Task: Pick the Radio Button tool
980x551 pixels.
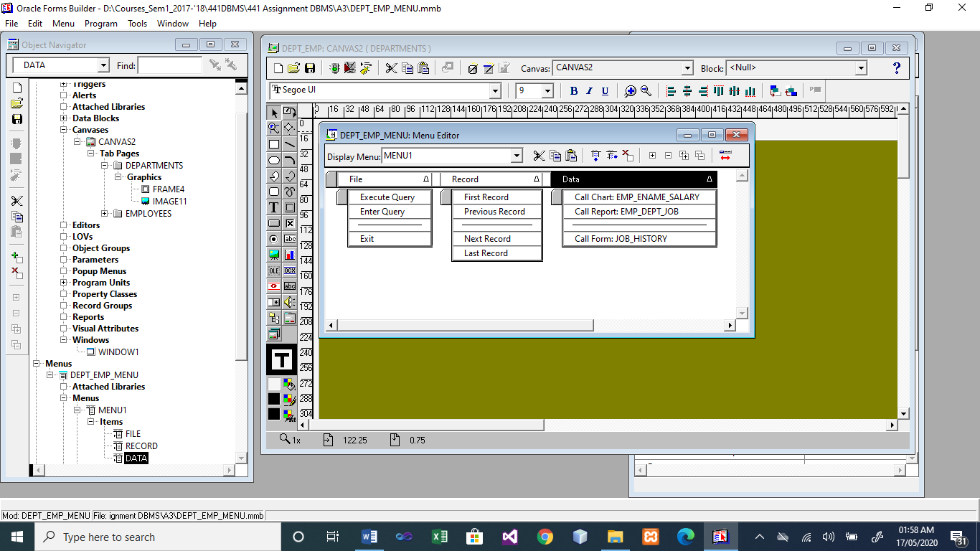Action: pyautogui.click(x=274, y=239)
